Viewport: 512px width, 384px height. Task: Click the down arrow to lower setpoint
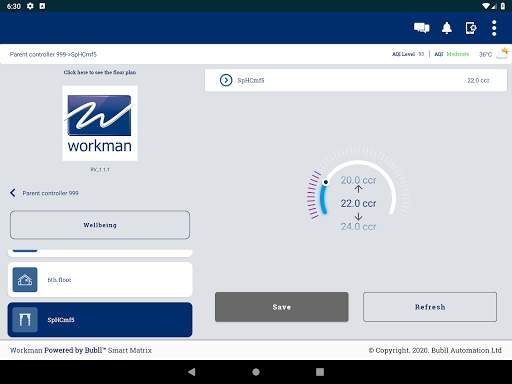click(358, 217)
